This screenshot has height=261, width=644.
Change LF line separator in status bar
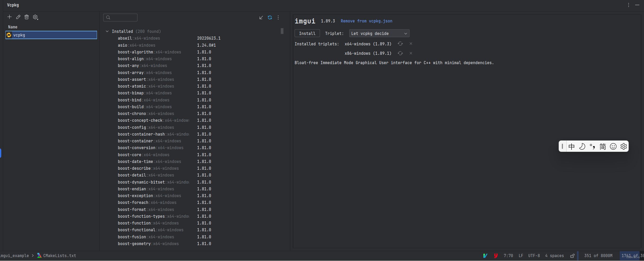click(x=521, y=256)
